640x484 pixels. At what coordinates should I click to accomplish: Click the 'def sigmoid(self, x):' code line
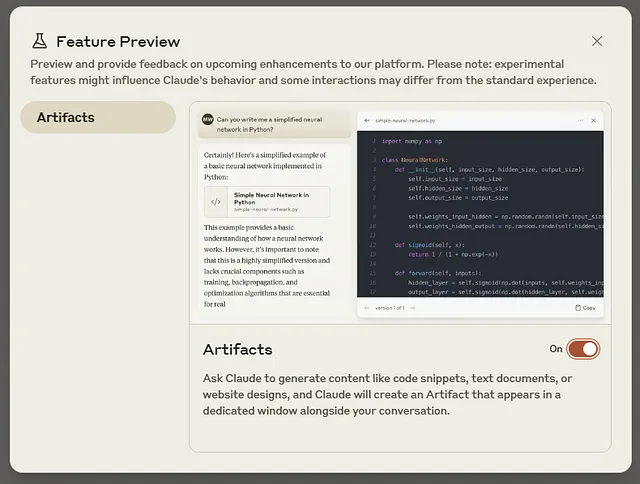click(429, 245)
